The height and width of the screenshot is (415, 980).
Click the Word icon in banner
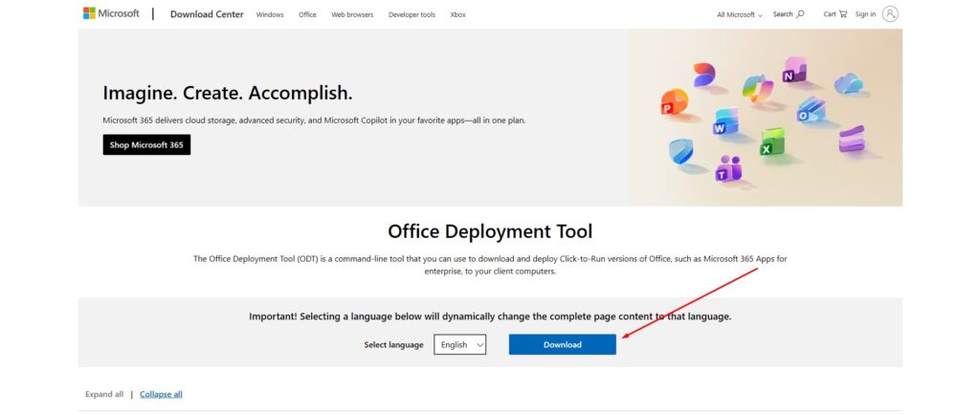tap(725, 122)
